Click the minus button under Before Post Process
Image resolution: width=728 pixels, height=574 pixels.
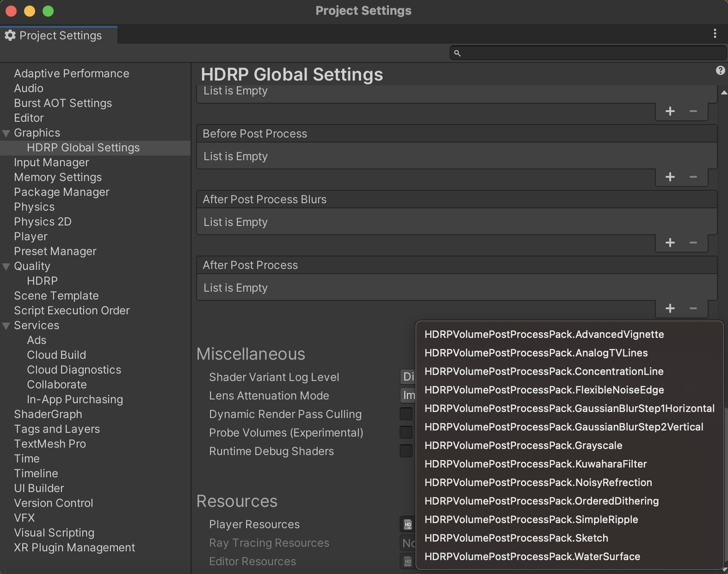pyautogui.click(x=693, y=177)
